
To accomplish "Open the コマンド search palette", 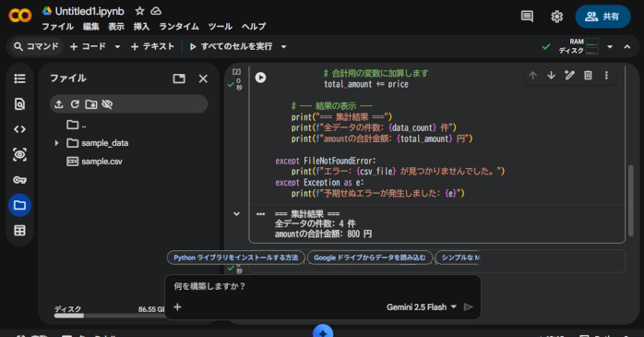I will 36,46.
